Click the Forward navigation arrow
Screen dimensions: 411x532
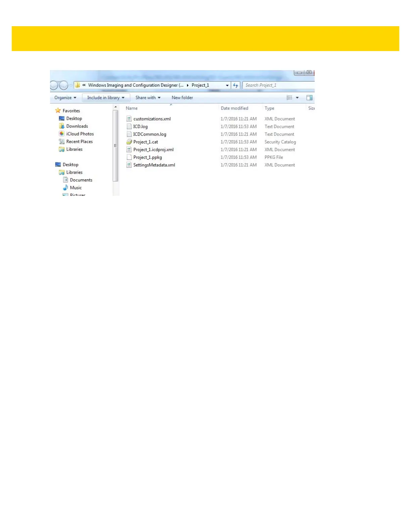pos(63,85)
